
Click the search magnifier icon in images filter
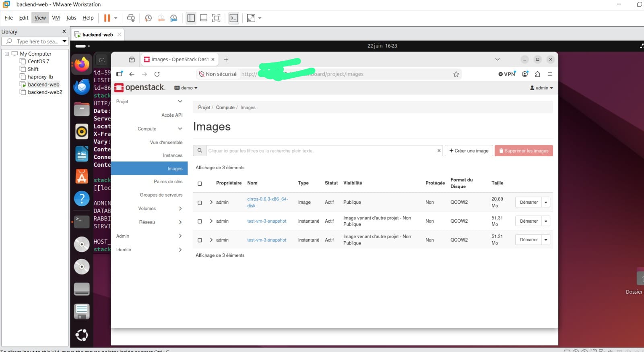pyautogui.click(x=200, y=151)
